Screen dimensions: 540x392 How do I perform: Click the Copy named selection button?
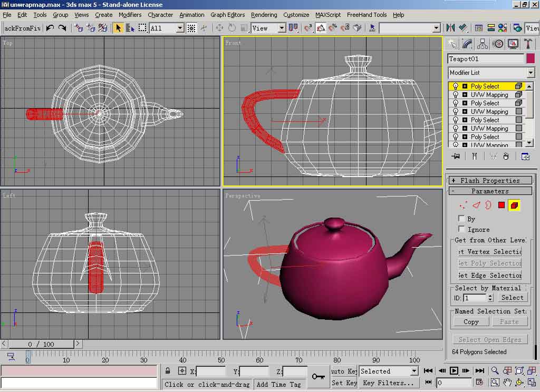[471, 322]
